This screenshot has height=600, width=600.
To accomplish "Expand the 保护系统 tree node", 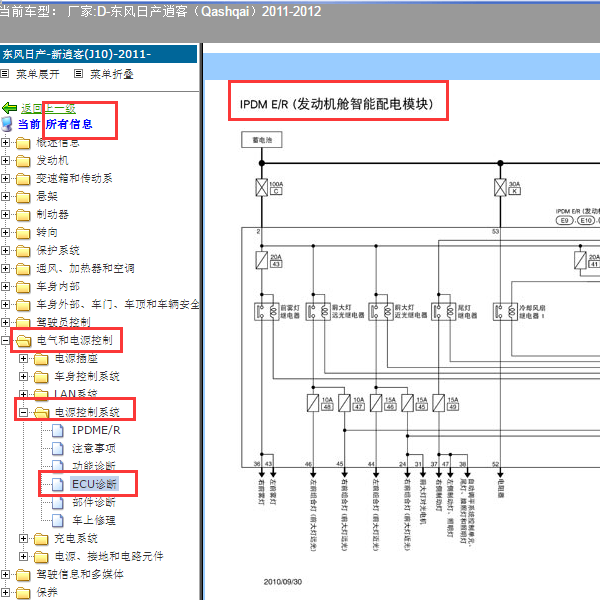I will [5, 250].
